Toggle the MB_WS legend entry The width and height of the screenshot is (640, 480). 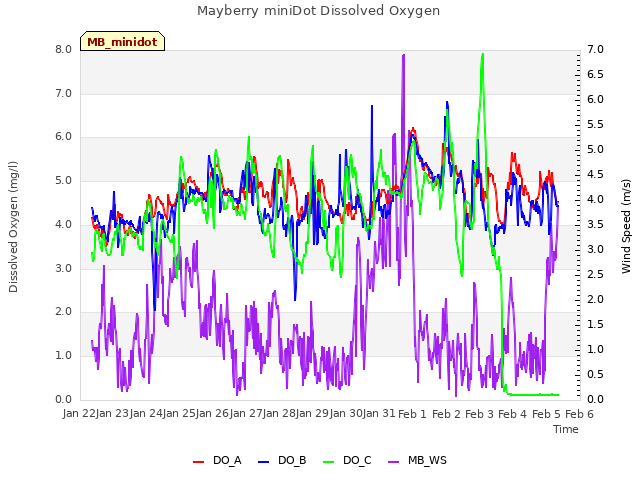(x=417, y=460)
